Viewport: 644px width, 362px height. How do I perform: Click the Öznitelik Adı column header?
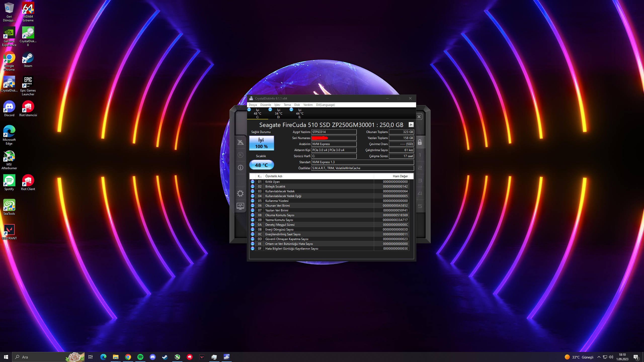pyautogui.click(x=318, y=176)
